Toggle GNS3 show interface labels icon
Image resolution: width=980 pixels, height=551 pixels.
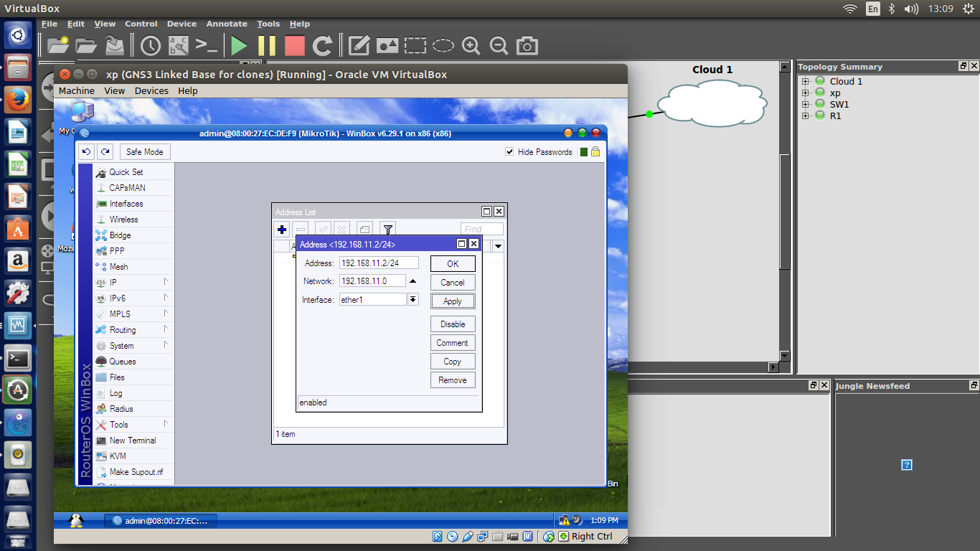[x=178, y=46]
